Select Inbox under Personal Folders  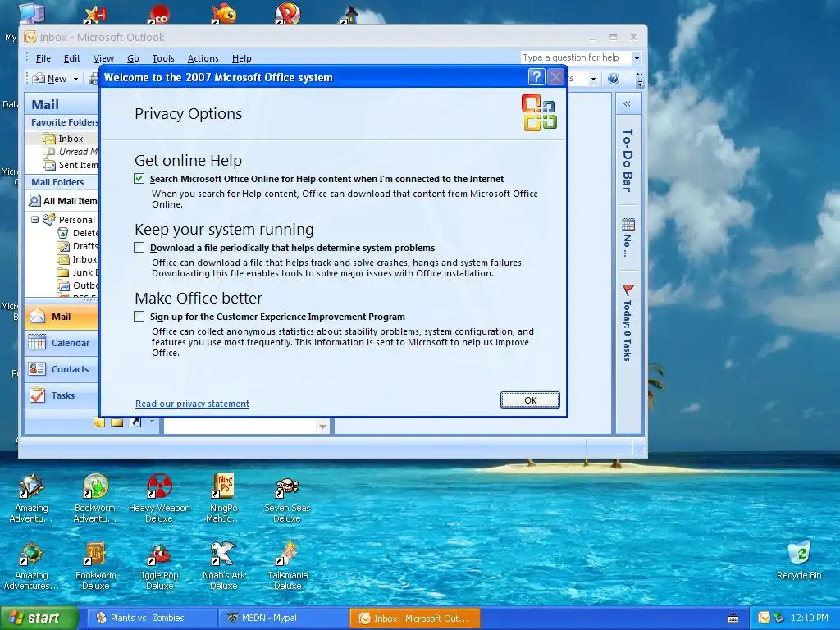(78, 259)
